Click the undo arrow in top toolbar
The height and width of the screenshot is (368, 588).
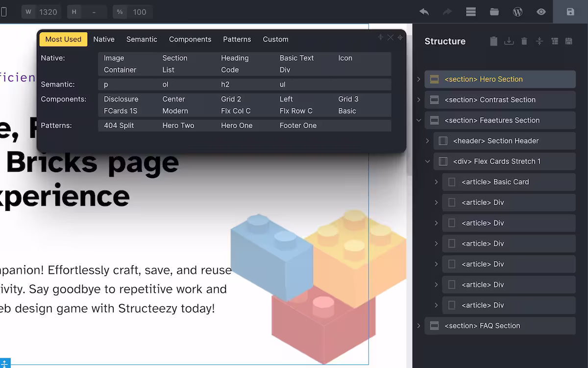click(x=424, y=12)
